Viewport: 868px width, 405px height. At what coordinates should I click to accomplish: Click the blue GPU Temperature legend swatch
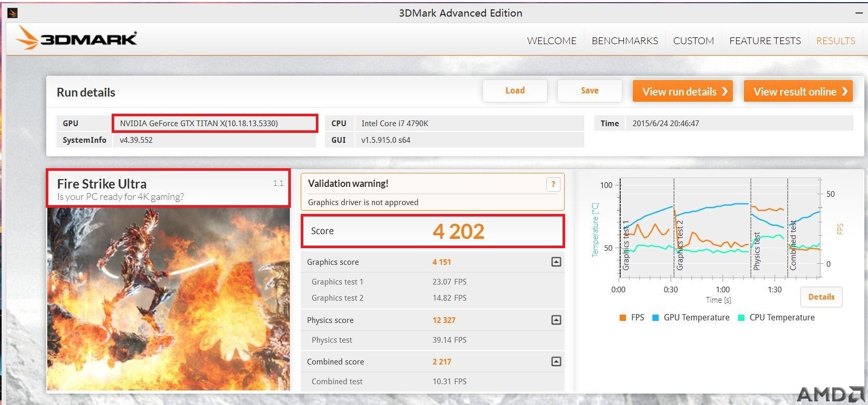point(655,318)
